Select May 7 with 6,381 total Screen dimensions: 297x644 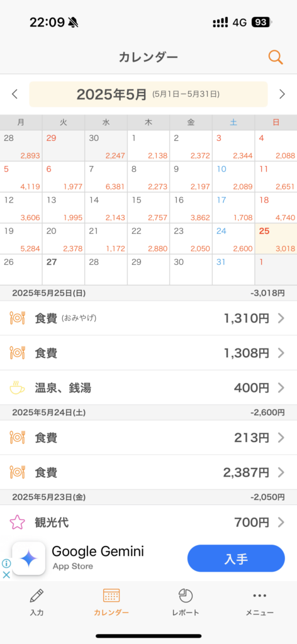[106, 177]
